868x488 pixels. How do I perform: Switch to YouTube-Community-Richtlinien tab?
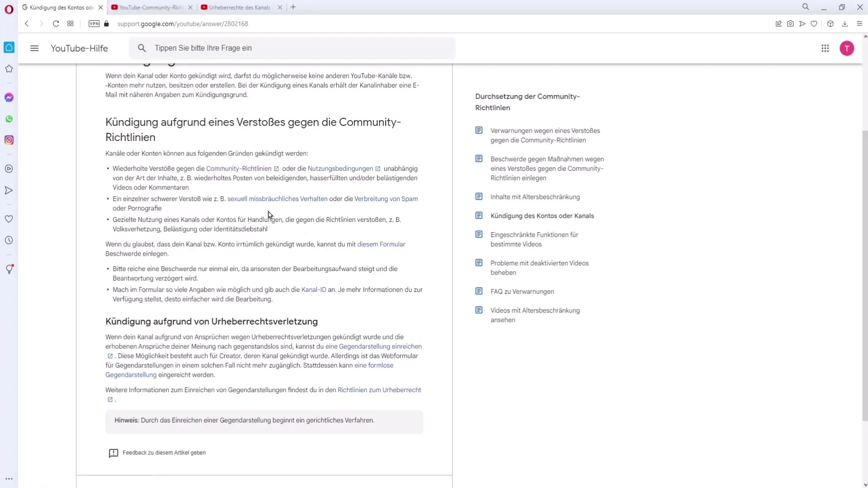[151, 7]
